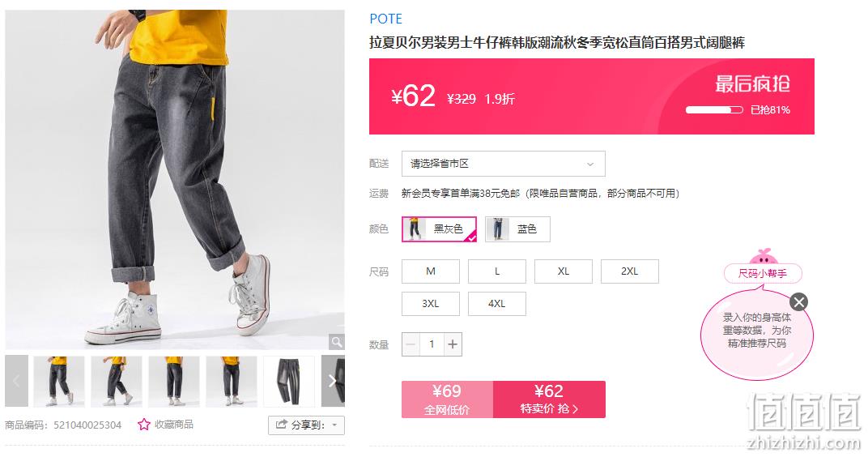This screenshot has width=868, height=457.
Task: Click the star icon to favorite product
Action: point(144,425)
